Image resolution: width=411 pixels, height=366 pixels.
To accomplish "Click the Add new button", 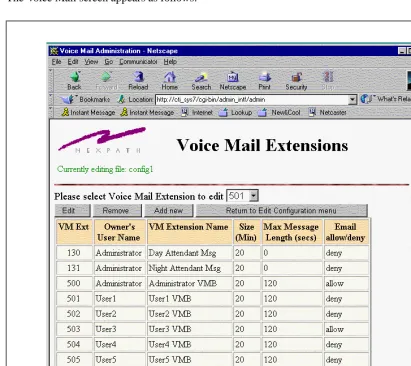I will (169, 211).
